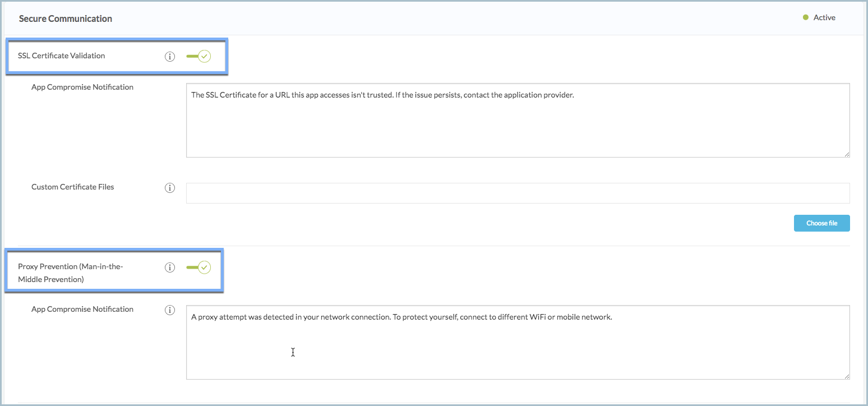The image size is (868, 406).
Task: Focus the Custom Certificate Files field
Action: tap(518, 193)
